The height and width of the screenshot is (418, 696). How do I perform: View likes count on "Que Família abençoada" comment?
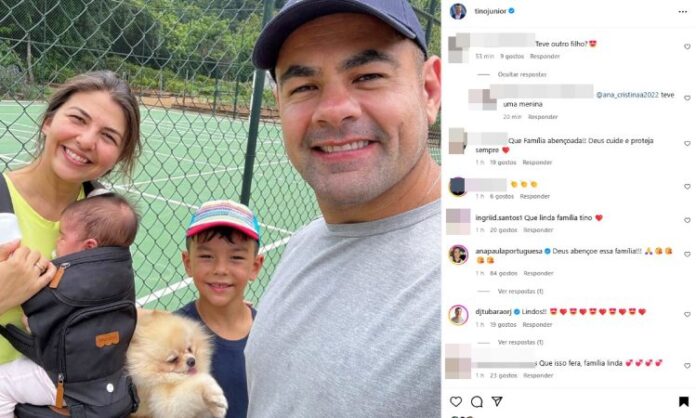coord(503,163)
